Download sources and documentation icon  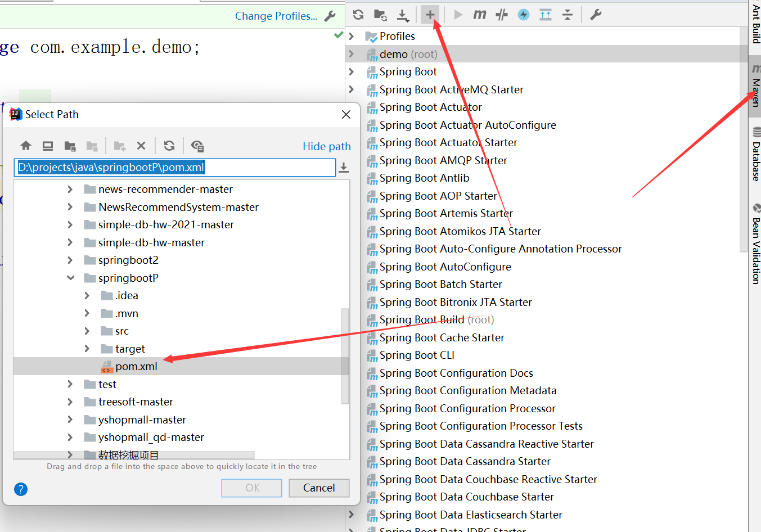(403, 15)
